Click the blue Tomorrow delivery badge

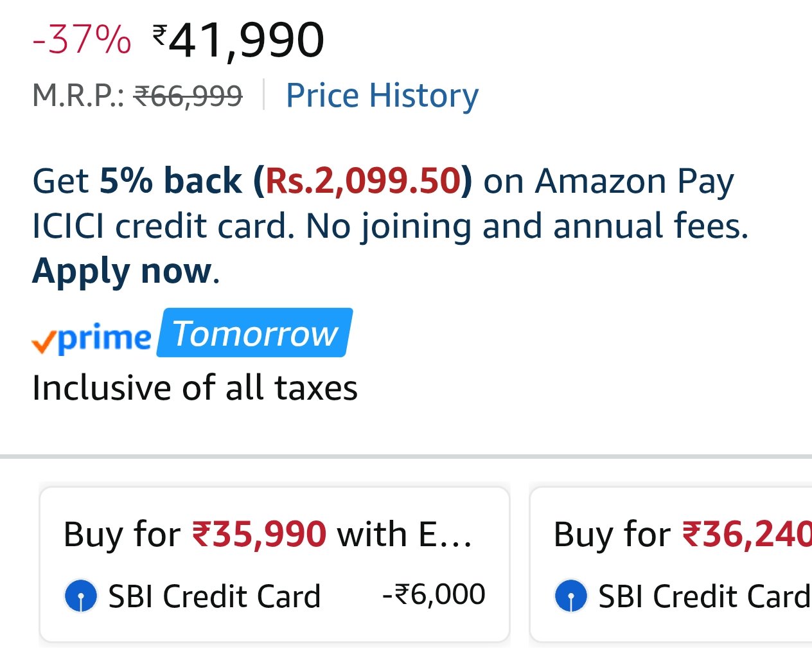[x=255, y=333]
